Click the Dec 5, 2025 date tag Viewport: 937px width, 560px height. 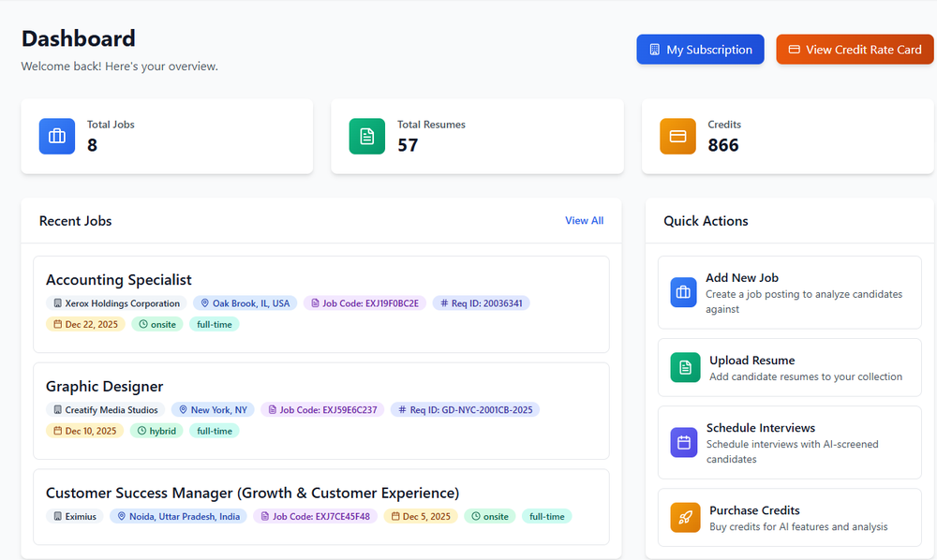point(421,516)
